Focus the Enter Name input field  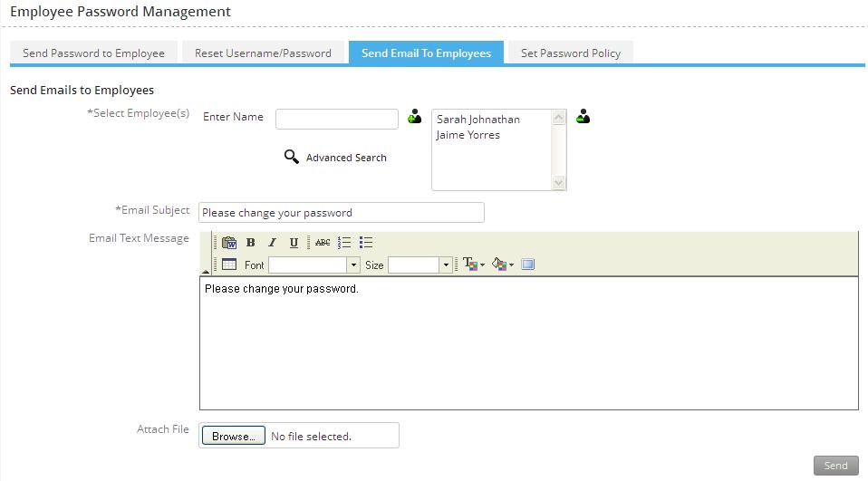[336, 119]
